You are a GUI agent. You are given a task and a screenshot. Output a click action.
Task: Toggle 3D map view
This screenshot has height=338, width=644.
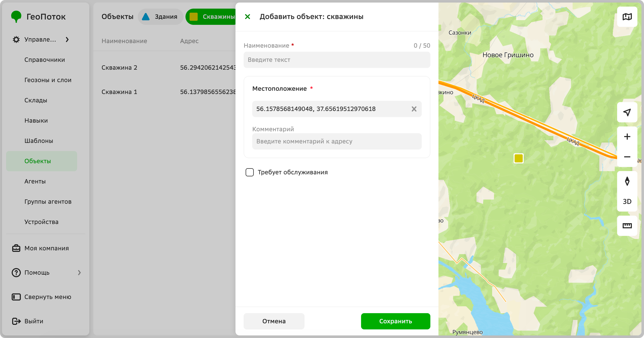[627, 201]
